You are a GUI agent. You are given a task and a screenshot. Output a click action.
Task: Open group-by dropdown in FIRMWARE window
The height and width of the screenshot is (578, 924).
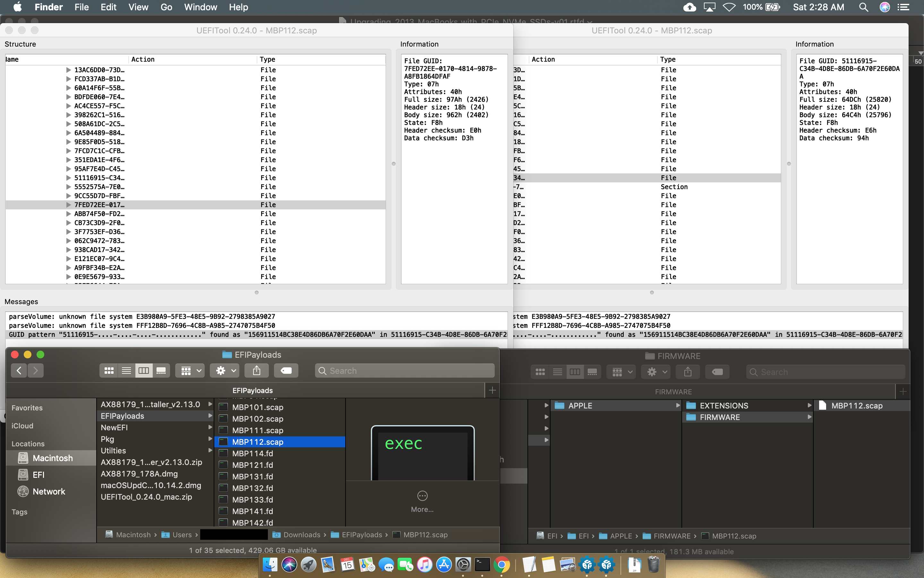pyautogui.click(x=621, y=372)
